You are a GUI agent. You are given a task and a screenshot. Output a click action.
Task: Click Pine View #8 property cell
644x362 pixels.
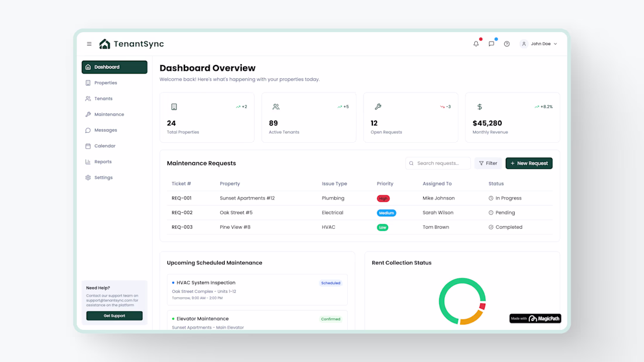tap(235, 227)
